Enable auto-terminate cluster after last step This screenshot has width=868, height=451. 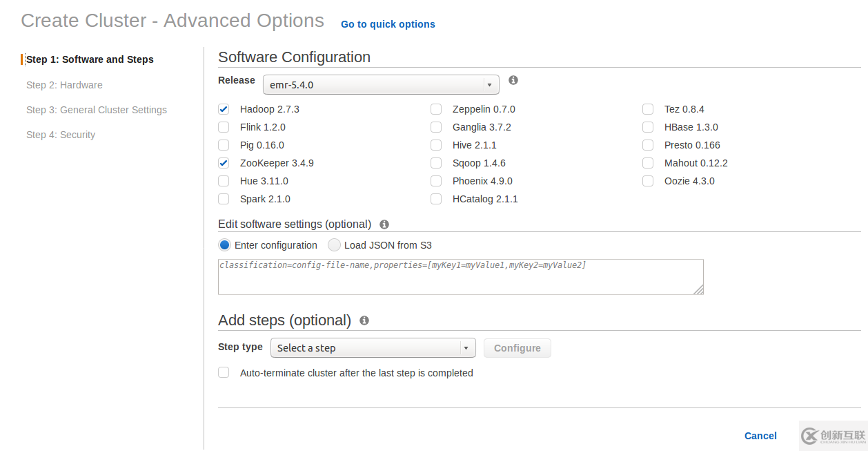pyautogui.click(x=224, y=372)
